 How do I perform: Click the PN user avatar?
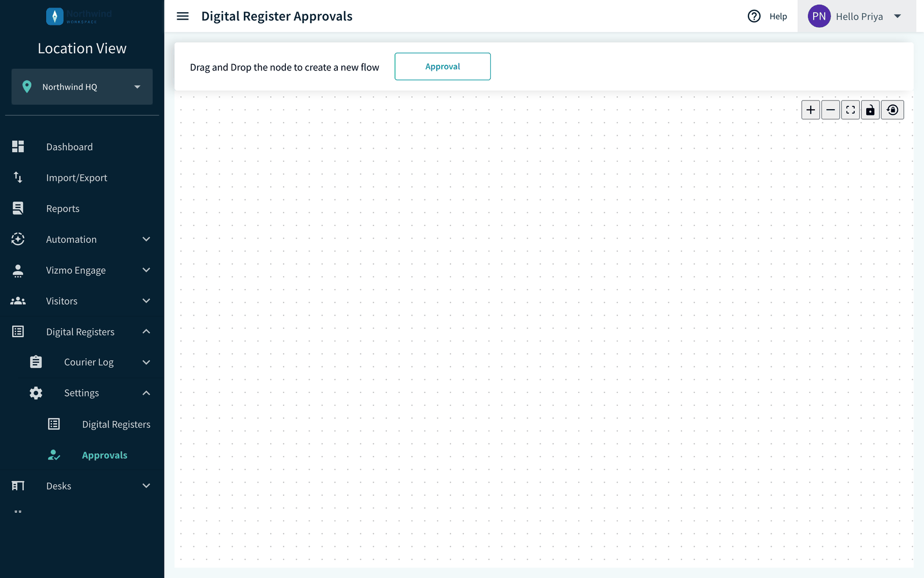tap(819, 16)
